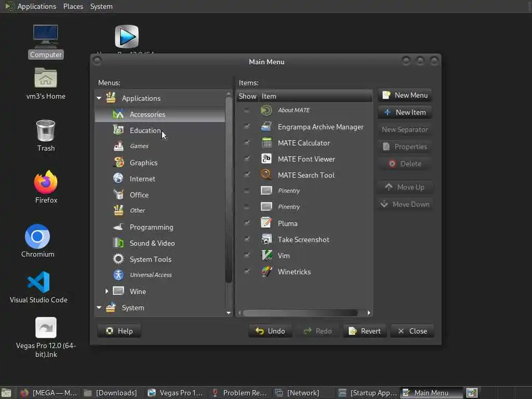Select the Universal Access icon

(x=118, y=275)
